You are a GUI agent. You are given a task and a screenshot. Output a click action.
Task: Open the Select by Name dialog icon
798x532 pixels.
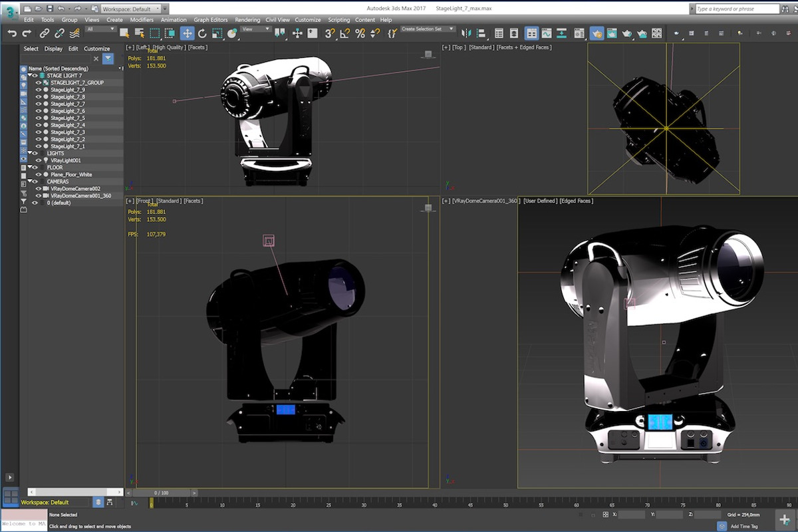(x=139, y=33)
